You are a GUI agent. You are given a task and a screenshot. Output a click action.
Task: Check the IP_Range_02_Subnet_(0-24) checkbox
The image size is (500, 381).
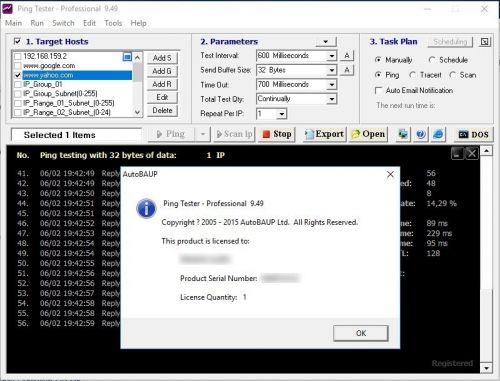[18, 112]
